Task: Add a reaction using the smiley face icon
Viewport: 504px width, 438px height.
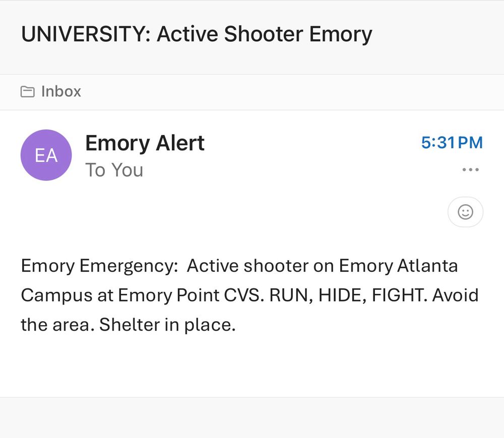Action: pos(465,212)
